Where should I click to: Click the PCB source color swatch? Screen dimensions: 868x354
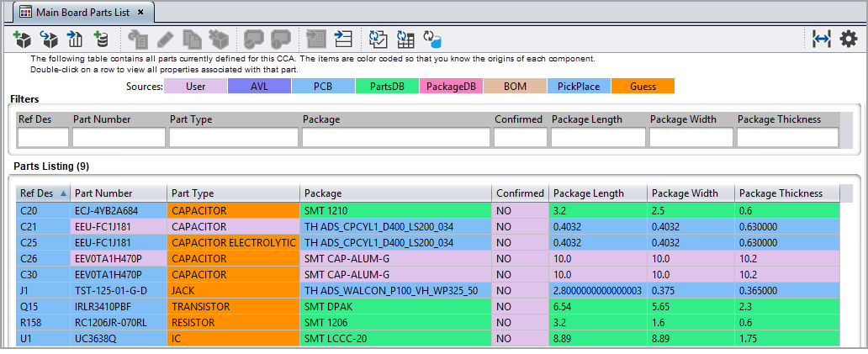tap(323, 87)
